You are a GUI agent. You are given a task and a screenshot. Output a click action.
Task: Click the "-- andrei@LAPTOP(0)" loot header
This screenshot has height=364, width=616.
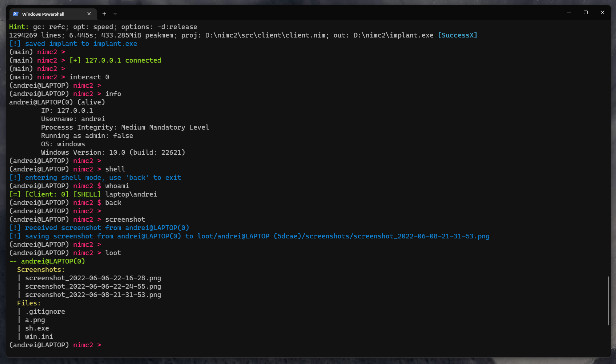[x=47, y=261]
